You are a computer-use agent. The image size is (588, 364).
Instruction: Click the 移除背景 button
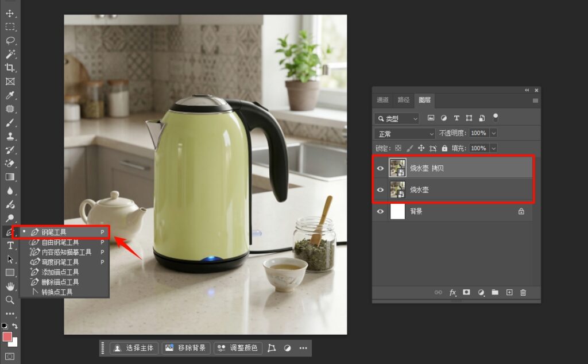click(186, 348)
